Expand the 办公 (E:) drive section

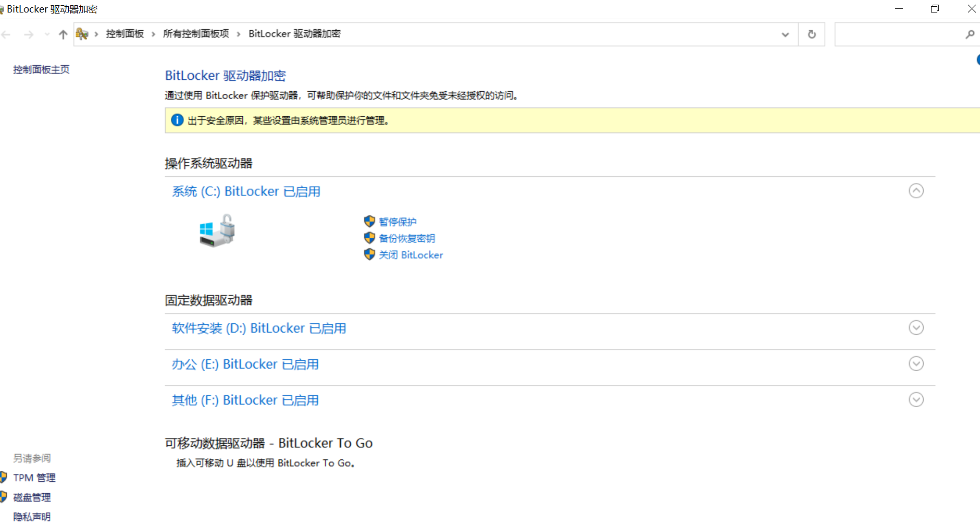click(916, 363)
